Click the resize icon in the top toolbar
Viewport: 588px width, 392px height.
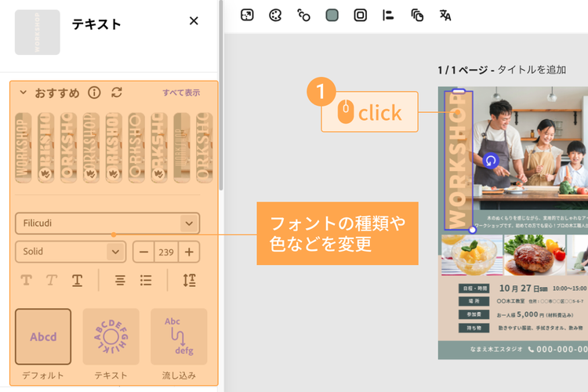tap(247, 15)
